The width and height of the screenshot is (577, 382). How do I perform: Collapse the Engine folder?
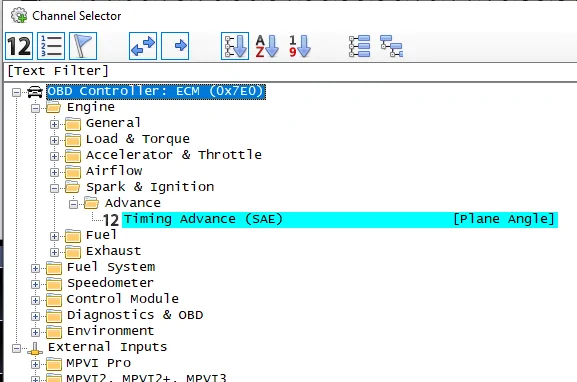tap(35, 108)
